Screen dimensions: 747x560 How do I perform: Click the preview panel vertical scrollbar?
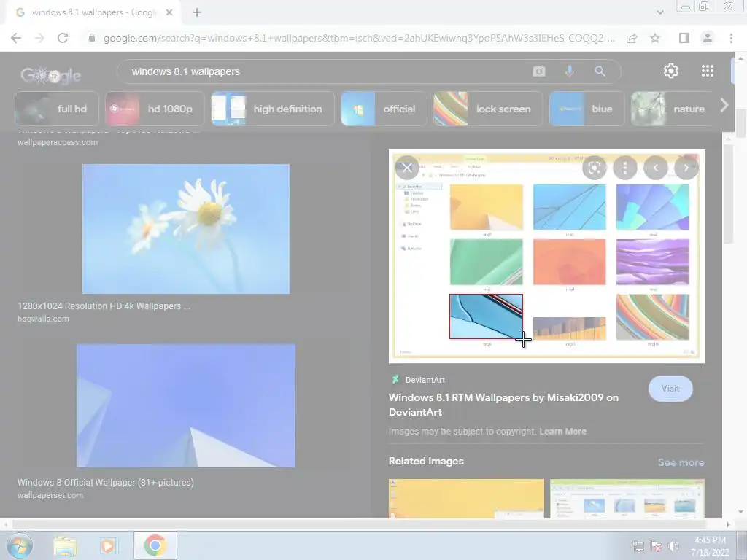[728, 194]
